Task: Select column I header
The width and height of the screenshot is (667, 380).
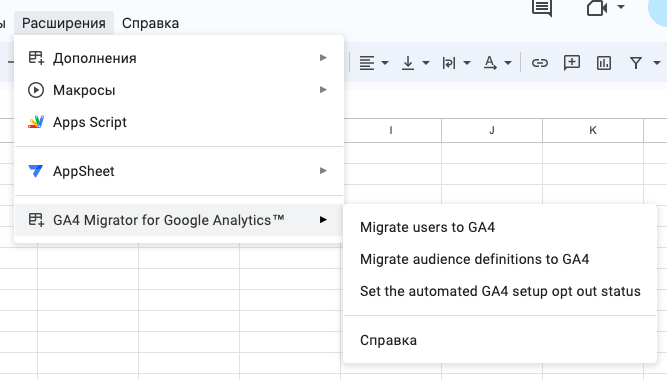Action: point(391,130)
